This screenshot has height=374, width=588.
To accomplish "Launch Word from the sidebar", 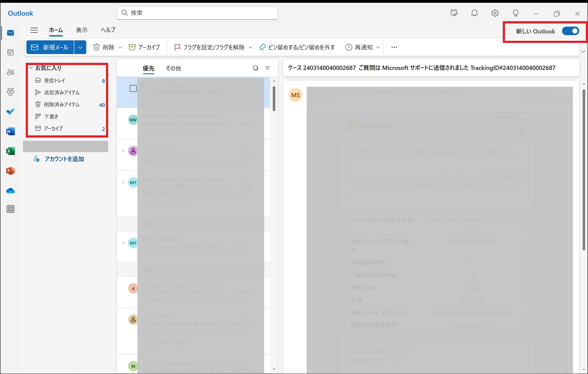I will click(x=11, y=131).
